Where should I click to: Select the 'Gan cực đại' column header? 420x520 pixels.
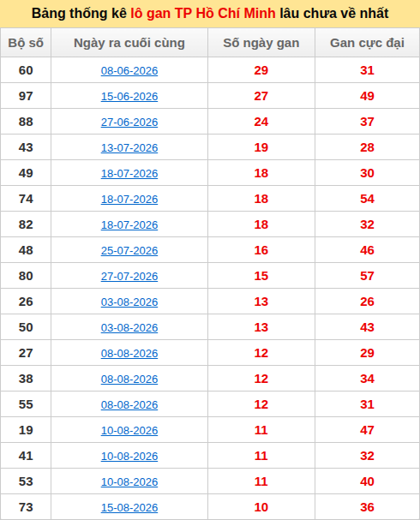click(x=367, y=43)
